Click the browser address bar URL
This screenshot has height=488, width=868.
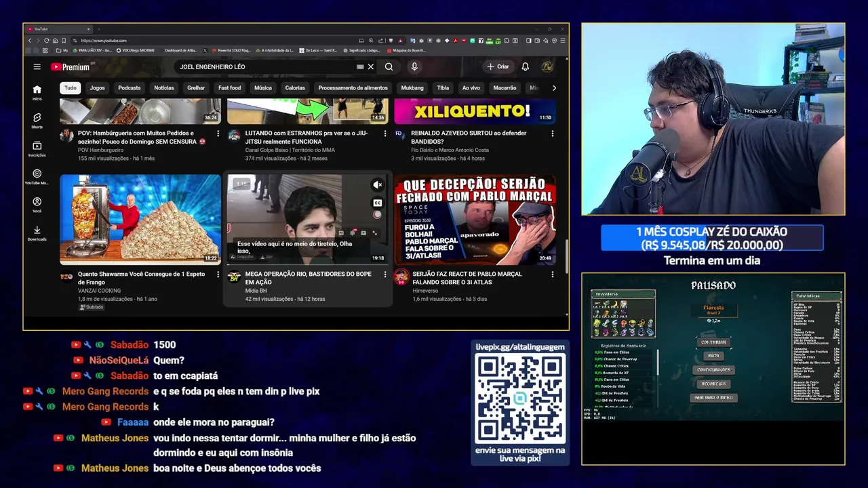coord(104,41)
